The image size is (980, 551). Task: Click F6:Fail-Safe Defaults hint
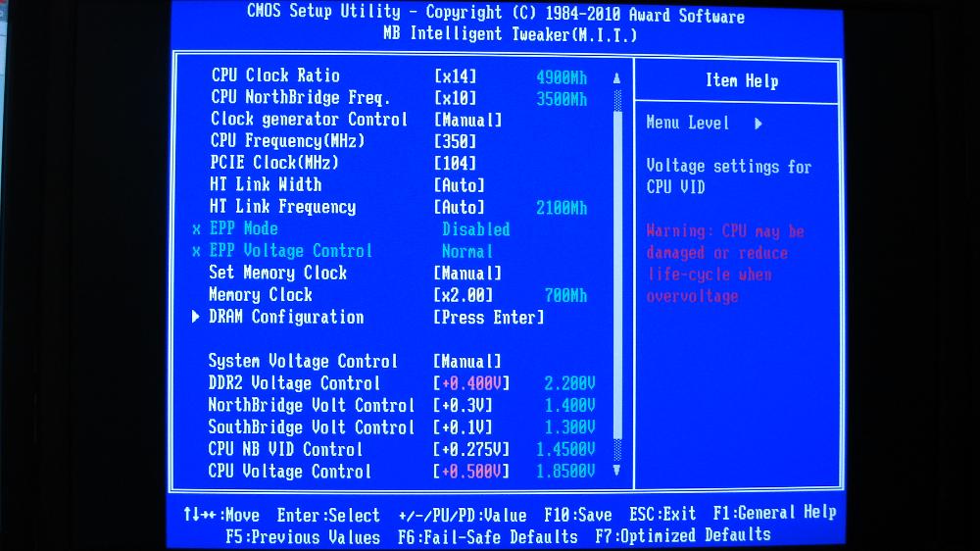click(487, 536)
